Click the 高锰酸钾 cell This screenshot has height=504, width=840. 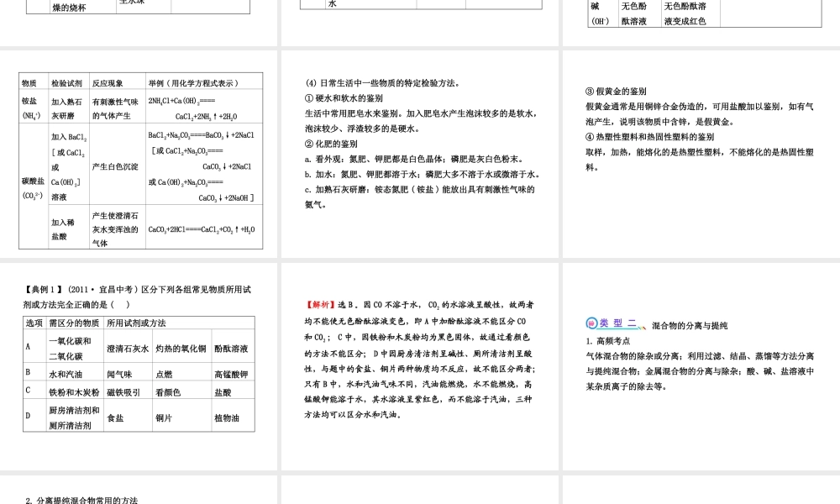point(233,373)
